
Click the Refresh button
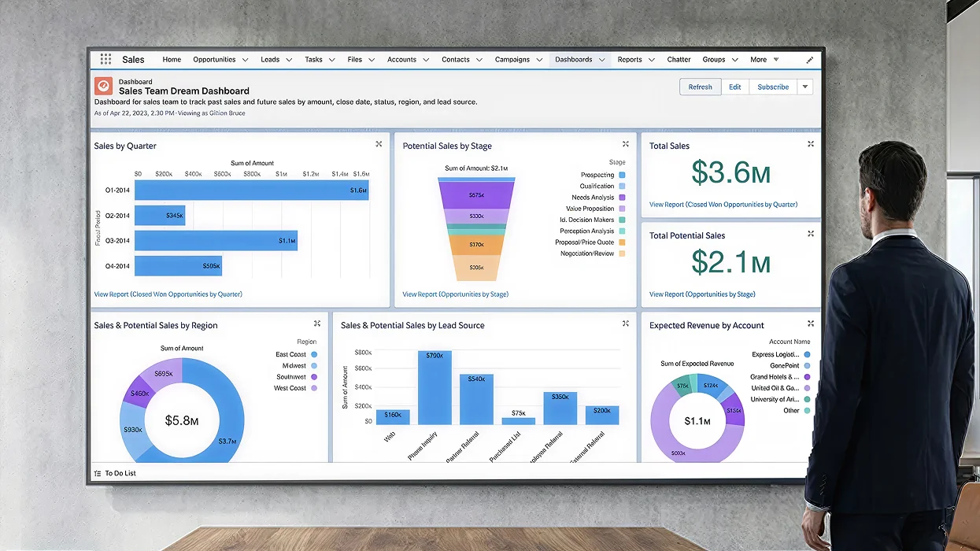[x=700, y=87]
